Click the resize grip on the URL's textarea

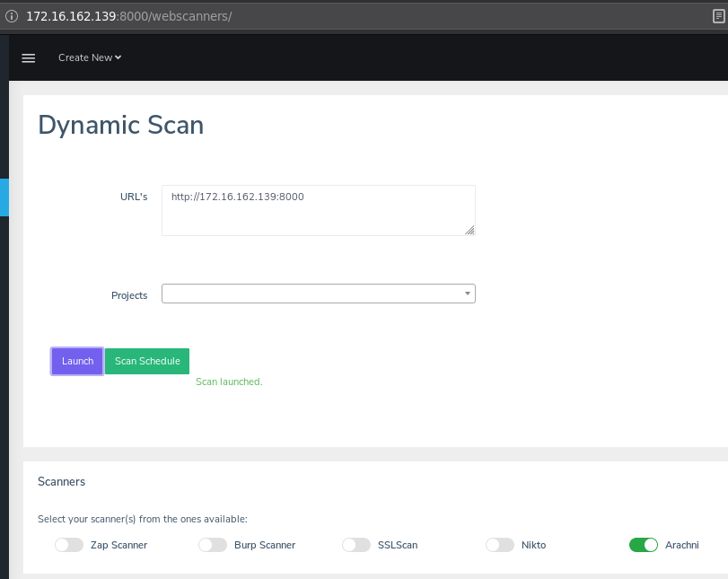(470, 228)
